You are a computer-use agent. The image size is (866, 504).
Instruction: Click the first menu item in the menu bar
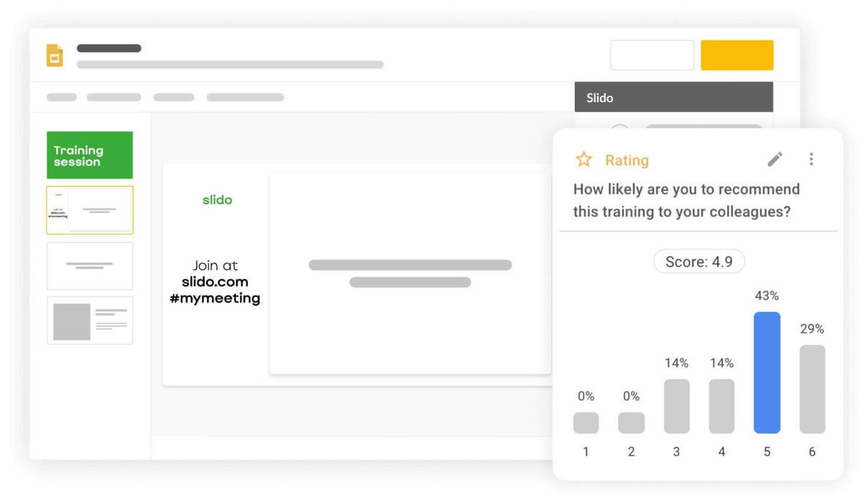[61, 97]
